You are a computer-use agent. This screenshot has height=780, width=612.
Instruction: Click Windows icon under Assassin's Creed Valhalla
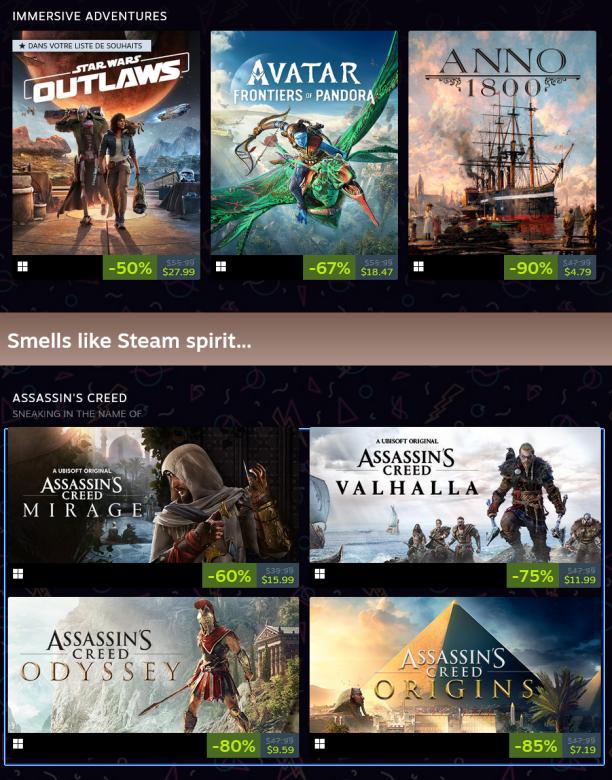320,574
